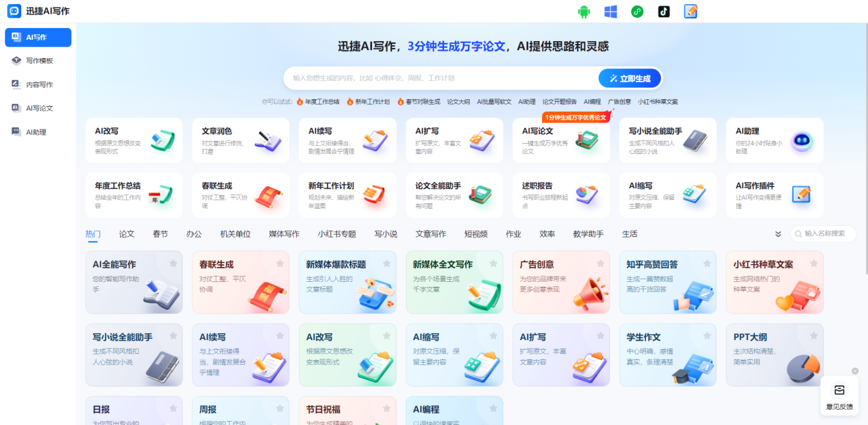The height and width of the screenshot is (425, 868).
Task: Toggle star on 广告创意 card
Action: point(600,263)
